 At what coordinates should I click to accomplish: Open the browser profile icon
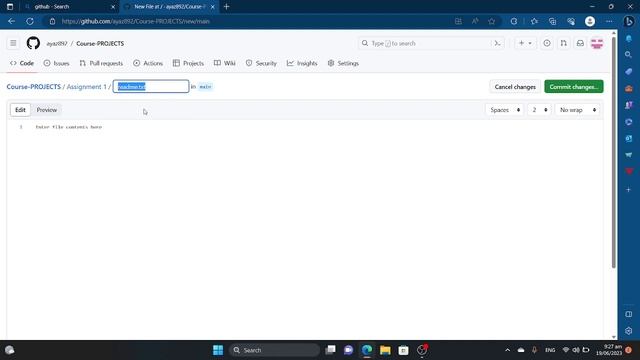pos(590,21)
